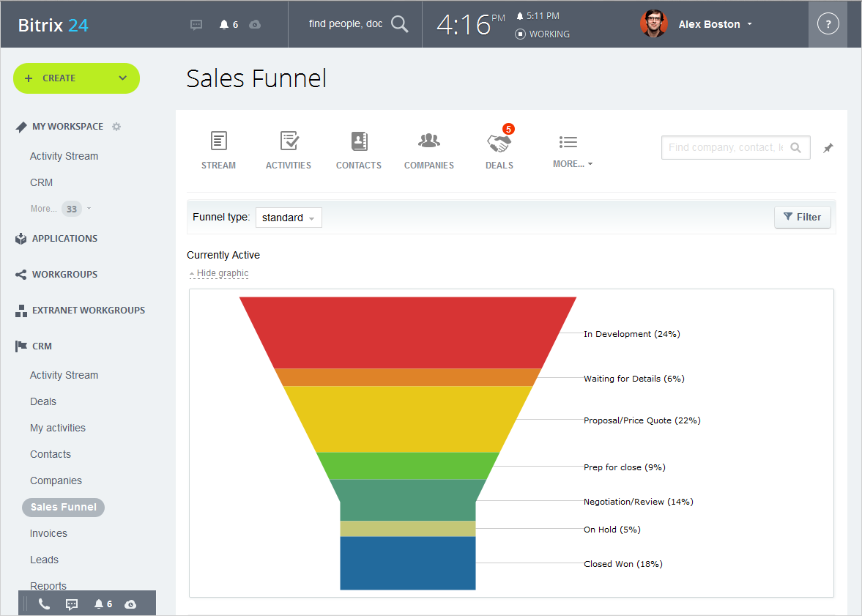
Task: Open the Deals handshake icon
Action: click(x=499, y=142)
